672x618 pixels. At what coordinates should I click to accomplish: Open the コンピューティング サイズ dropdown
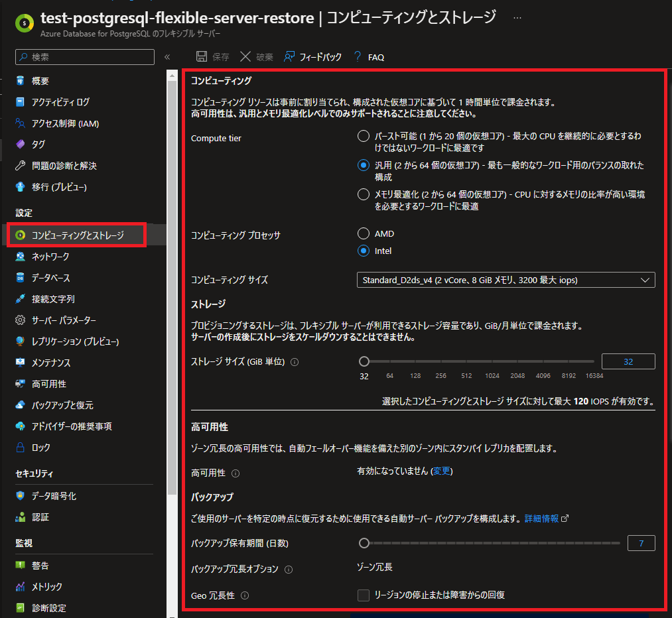point(505,280)
